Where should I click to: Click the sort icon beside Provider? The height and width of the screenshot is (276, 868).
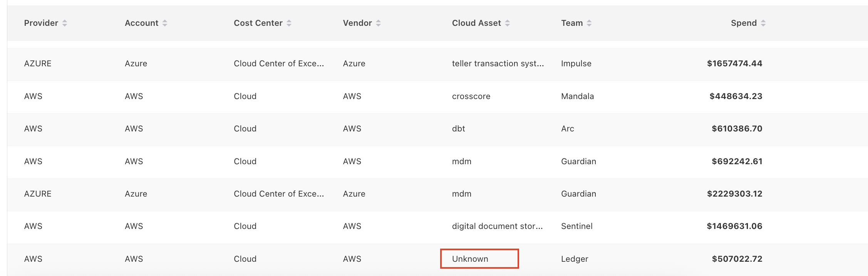[65, 23]
